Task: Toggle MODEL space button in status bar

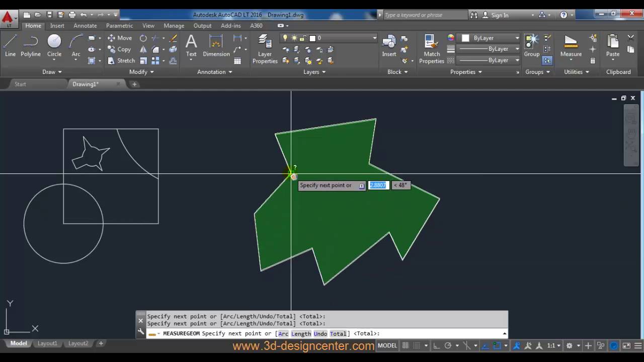Action: (387, 345)
